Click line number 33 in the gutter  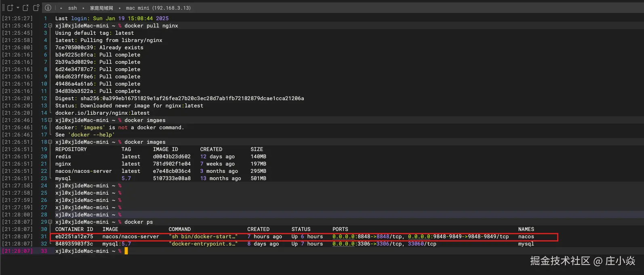point(44,251)
